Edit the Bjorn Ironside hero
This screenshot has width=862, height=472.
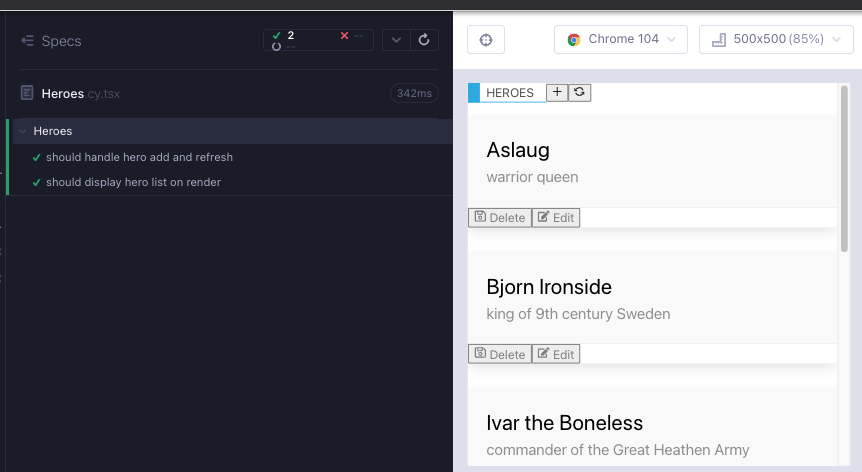556,354
